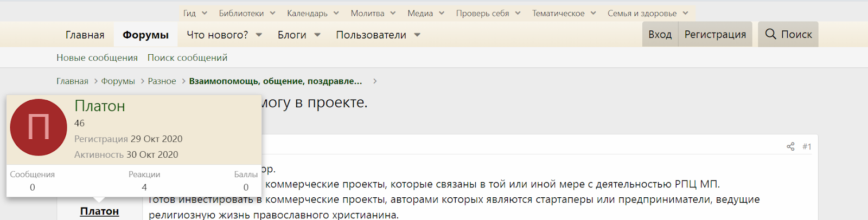The width and height of the screenshot is (868, 220).
Task: Open the Библиотеки top menu
Action: pos(241,13)
